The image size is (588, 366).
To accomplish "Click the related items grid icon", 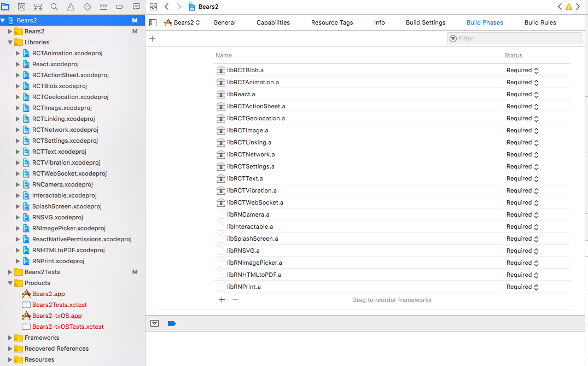I will pyautogui.click(x=154, y=7).
